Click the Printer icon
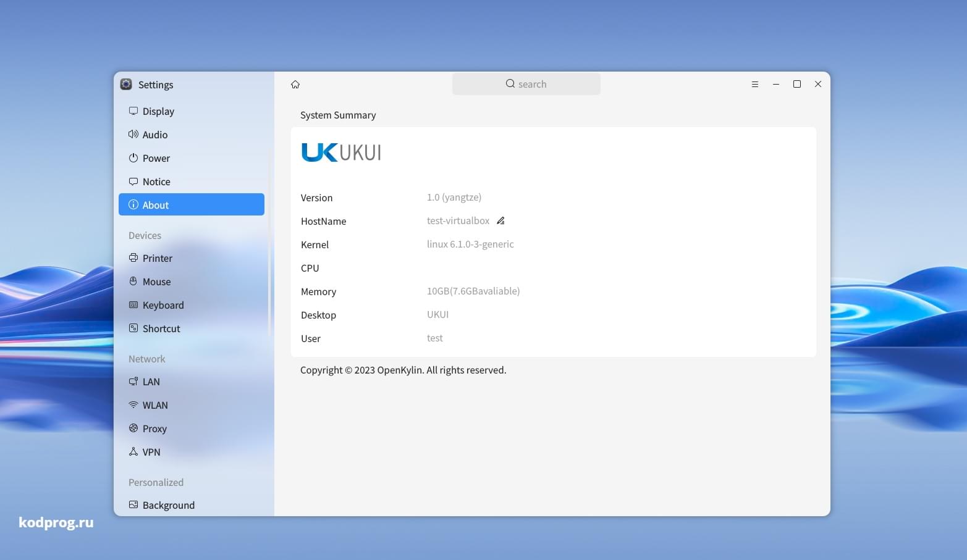Image resolution: width=967 pixels, height=560 pixels. point(133,258)
